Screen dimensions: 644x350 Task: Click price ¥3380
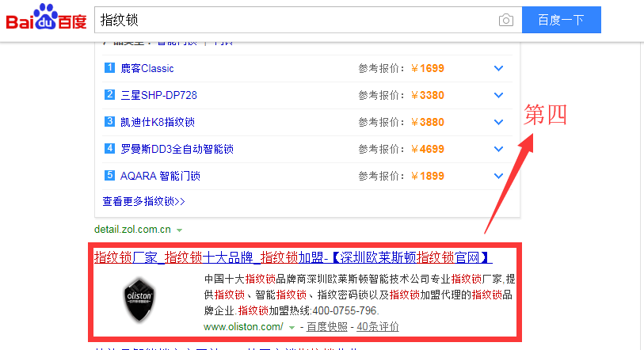click(428, 95)
